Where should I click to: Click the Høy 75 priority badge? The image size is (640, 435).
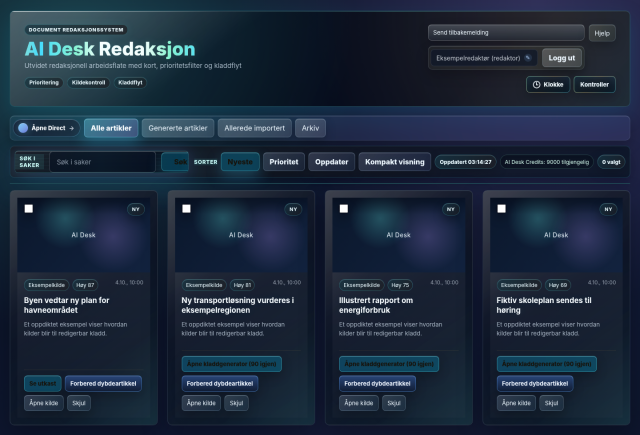pos(400,285)
